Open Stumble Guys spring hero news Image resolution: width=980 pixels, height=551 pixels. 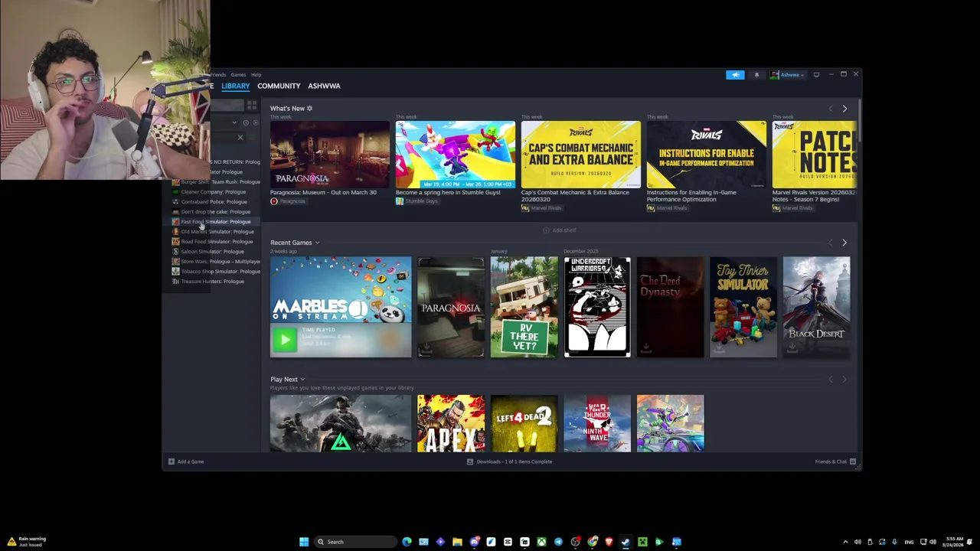(x=455, y=155)
